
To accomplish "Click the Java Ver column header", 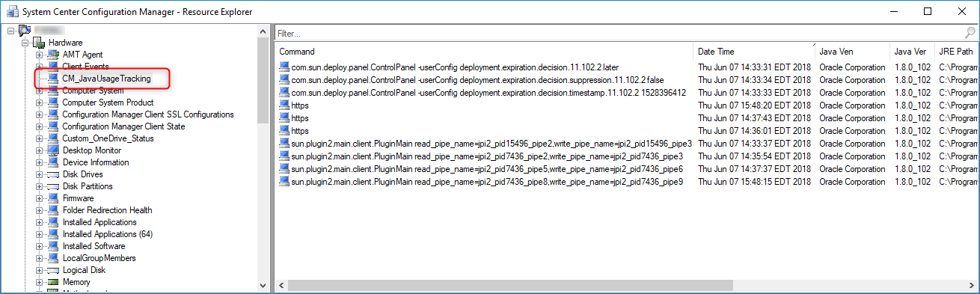I will pos(911,52).
